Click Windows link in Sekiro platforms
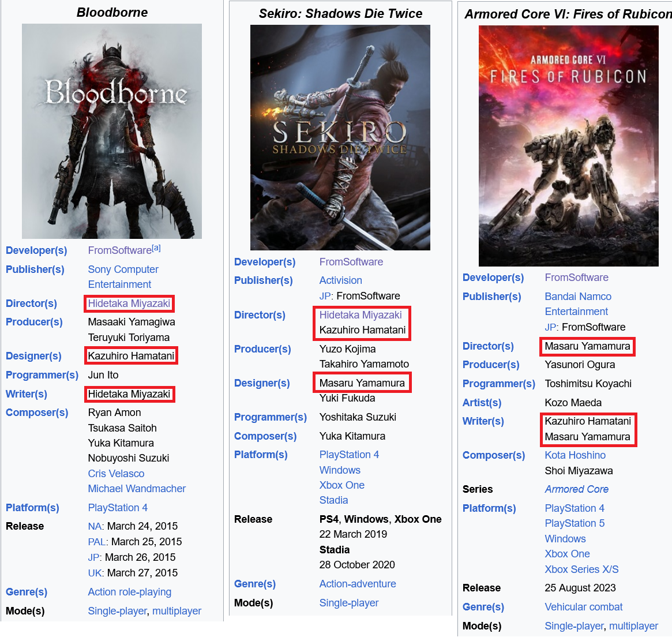 click(x=340, y=470)
